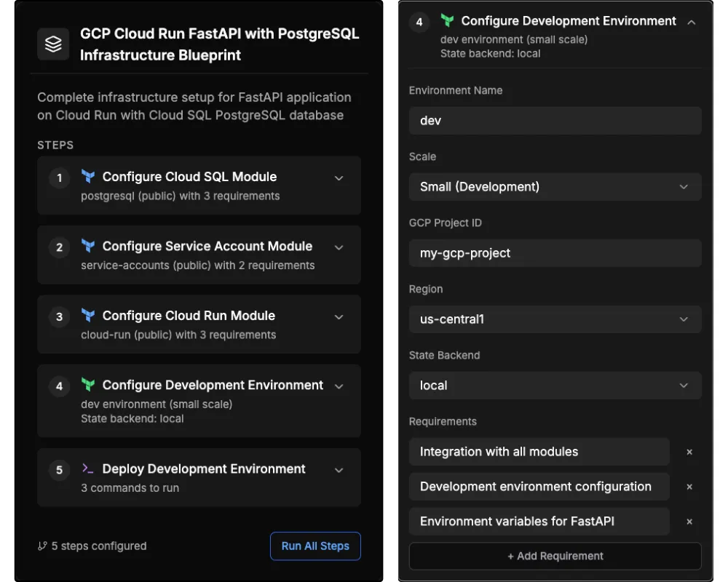This screenshot has width=728, height=582.
Task: Click terminal prompt icon beside Deploy Development Environment
Action: click(x=88, y=469)
